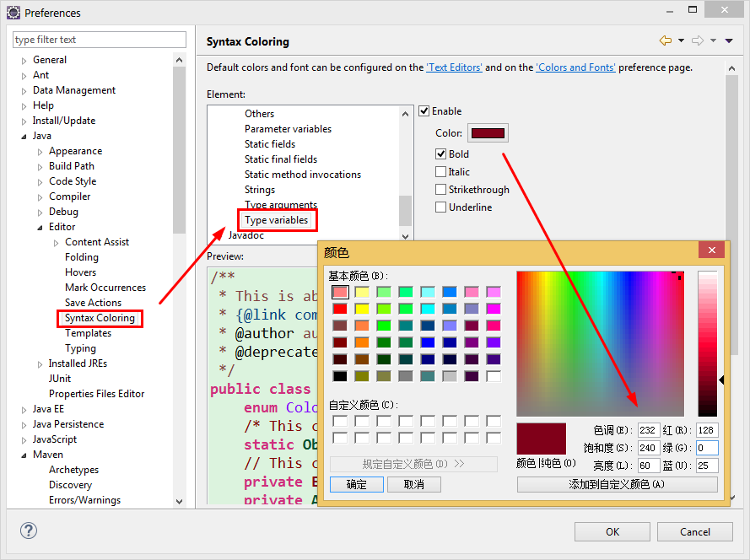Click the help question mark icon
Image resolution: width=750 pixels, height=560 pixels.
click(x=29, y=530)
